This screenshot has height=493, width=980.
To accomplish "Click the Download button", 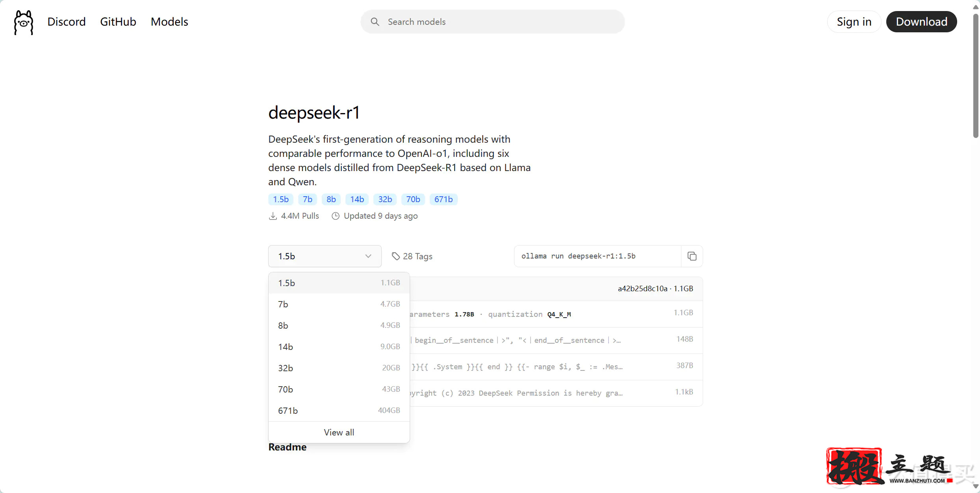I will [921, 22].
